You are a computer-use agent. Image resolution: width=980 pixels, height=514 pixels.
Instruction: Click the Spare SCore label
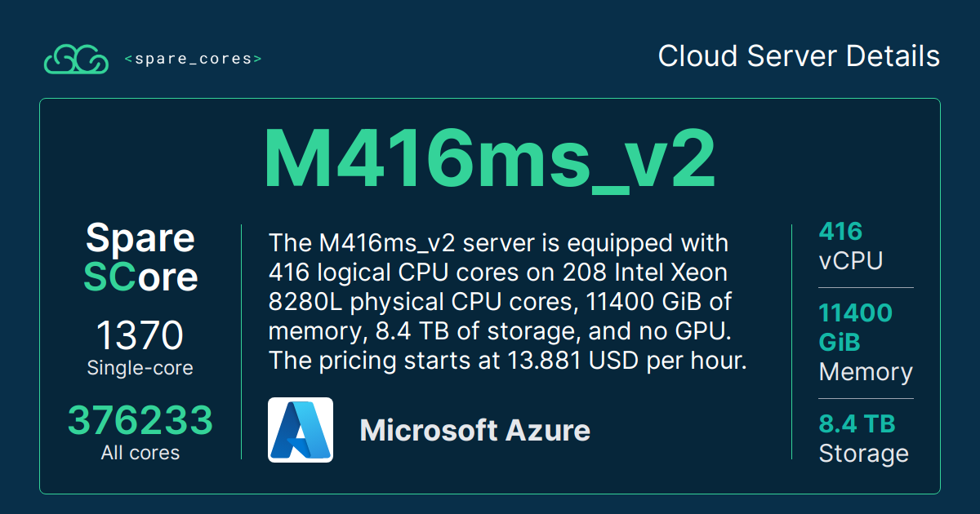tap(140, 257)
